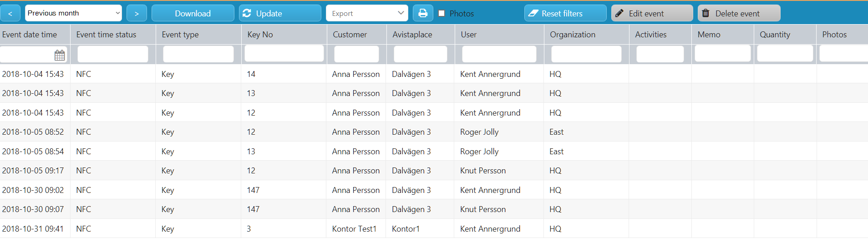
Task: Focus the Memo filter field
Action: (x=722, y=53)
